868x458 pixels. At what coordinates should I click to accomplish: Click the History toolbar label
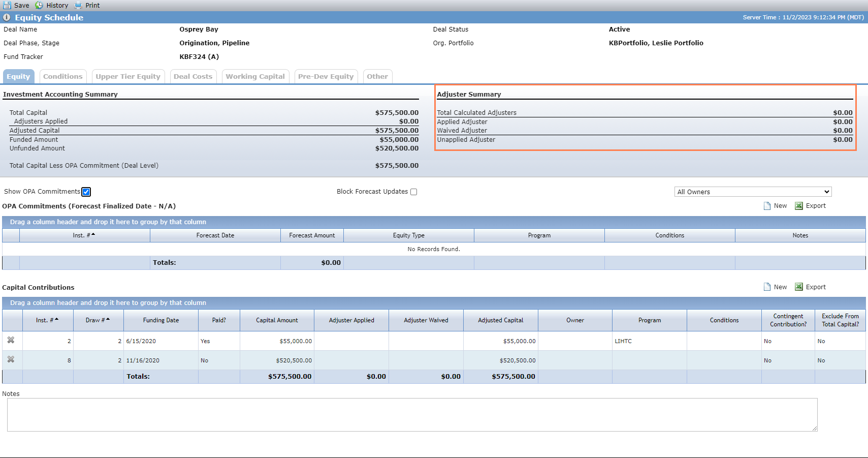[x=57, y=5]
